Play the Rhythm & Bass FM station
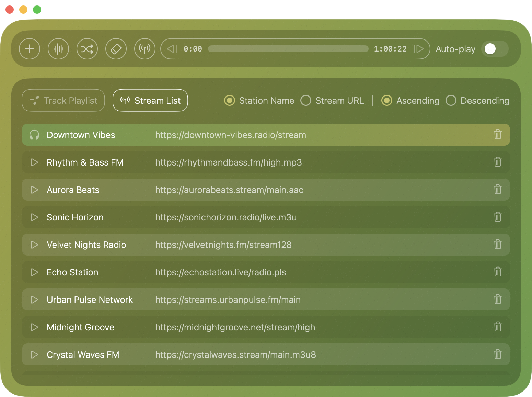Image resolution: width=532 pixels, height=397 pixels. (x=35, y=162)
